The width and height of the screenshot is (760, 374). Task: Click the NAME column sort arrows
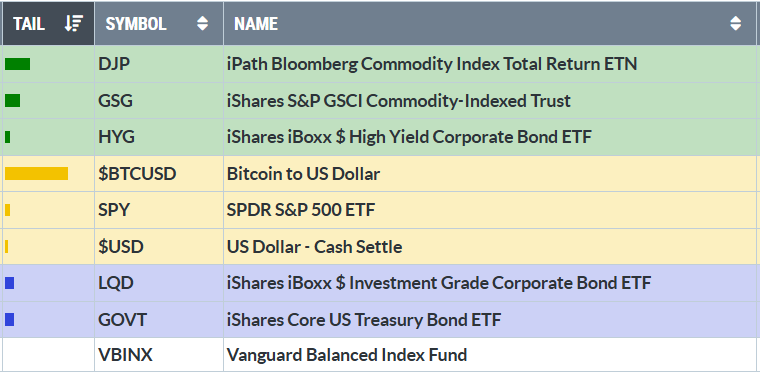(x=736, y=23)
